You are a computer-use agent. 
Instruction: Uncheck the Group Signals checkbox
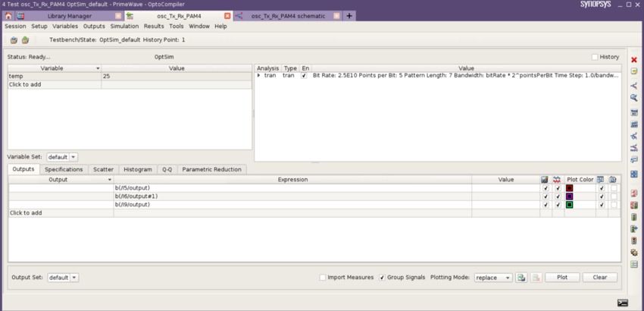[x=382, y=278]
